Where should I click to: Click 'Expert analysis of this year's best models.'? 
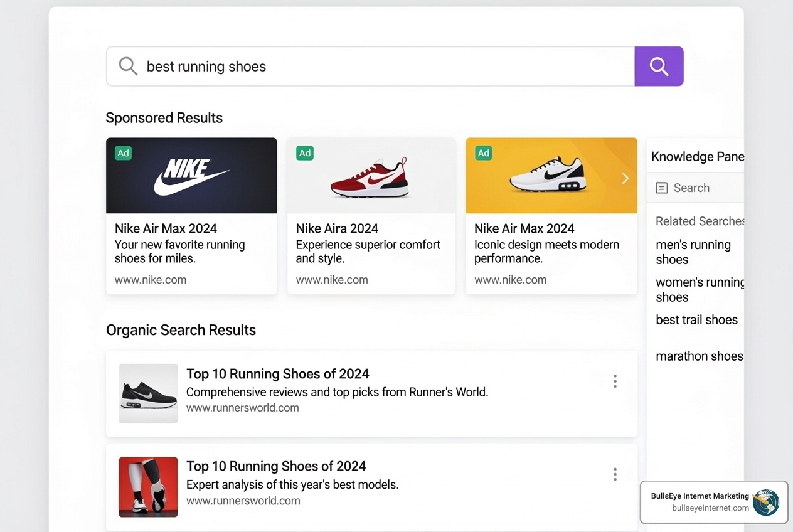[x=292, y=485]
